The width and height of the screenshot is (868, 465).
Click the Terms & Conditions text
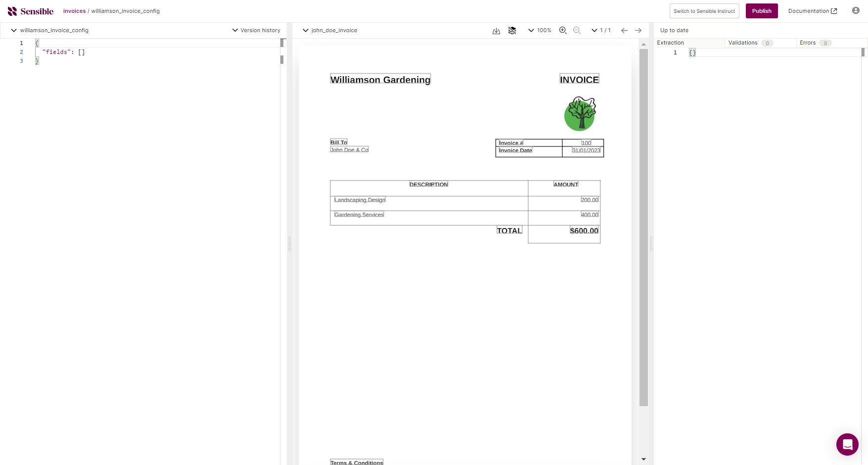point(357,463)
